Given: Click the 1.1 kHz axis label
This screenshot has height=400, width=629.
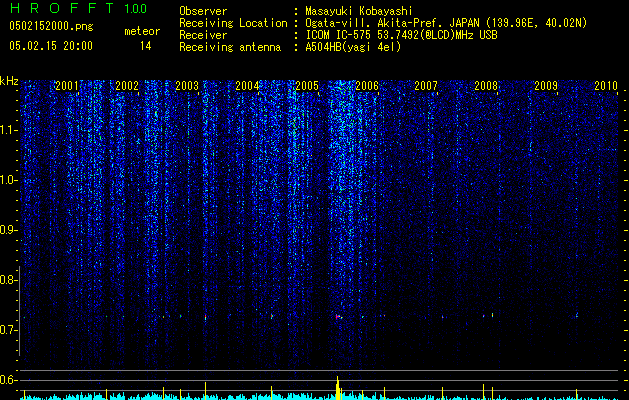Looking at the screenshot, I should coord(8,130).
